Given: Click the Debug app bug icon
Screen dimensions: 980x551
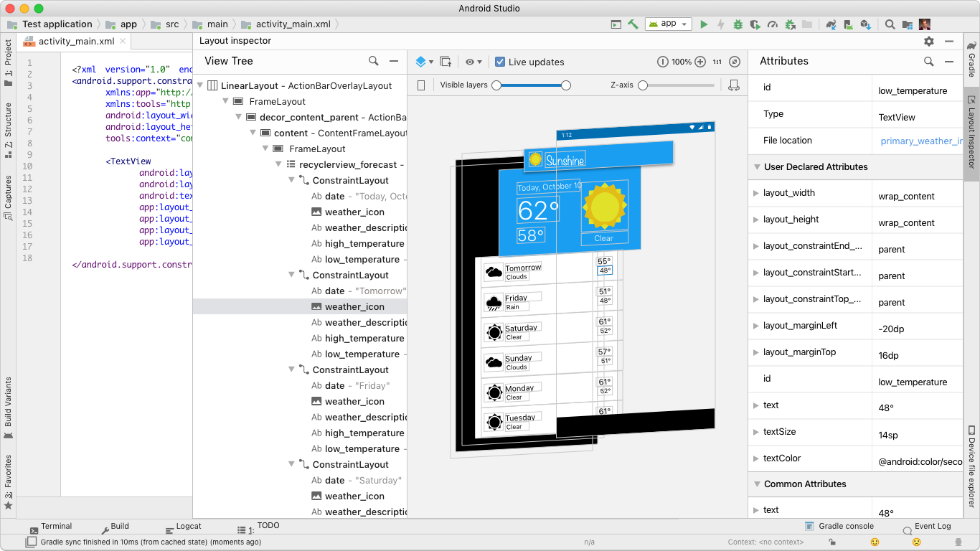Looking at the screenshot, I should tap(738, 24).
